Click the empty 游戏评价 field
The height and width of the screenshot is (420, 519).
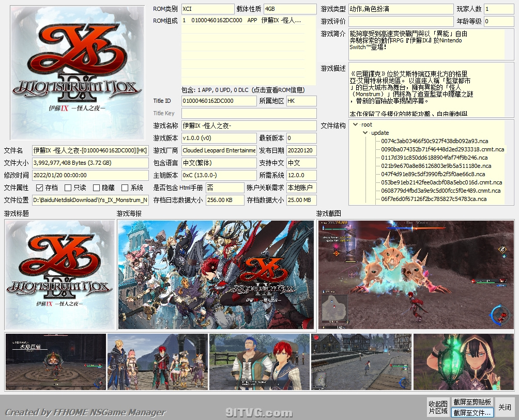click(401, 21)
